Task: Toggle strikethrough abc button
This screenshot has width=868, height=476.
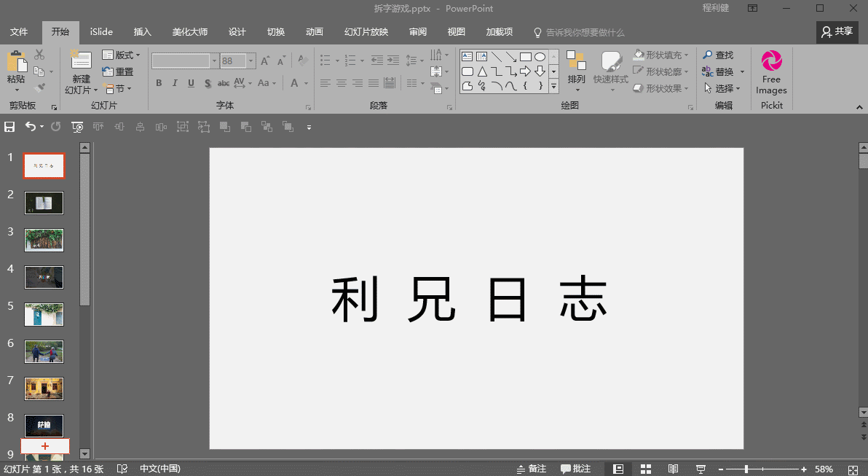Action: [223, 83]
